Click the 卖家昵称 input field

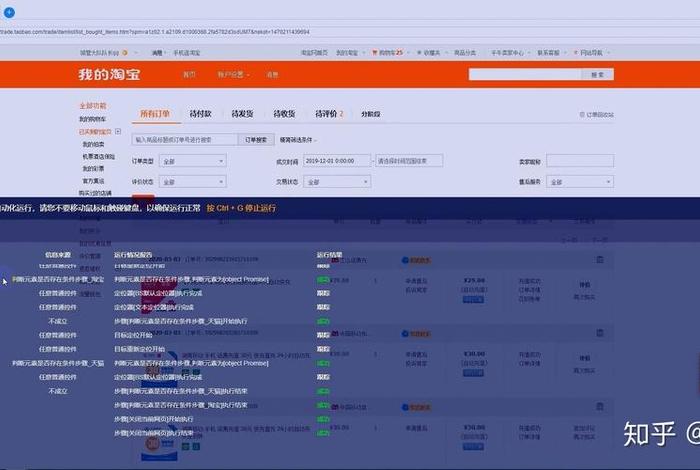pyautogui.click(x=580, y=161)
